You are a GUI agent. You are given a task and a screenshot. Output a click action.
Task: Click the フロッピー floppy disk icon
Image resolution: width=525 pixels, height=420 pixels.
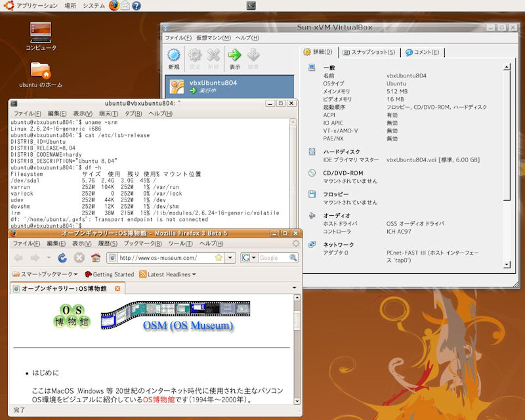coord(312,194)
